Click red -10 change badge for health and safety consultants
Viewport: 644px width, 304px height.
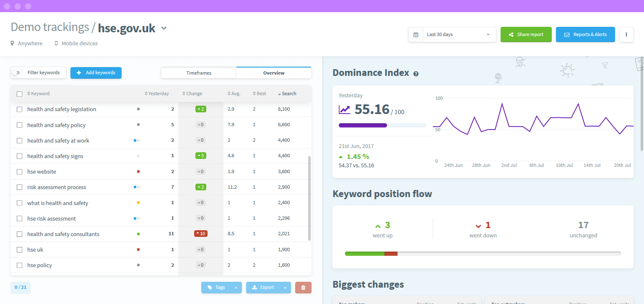pos(201,234)
